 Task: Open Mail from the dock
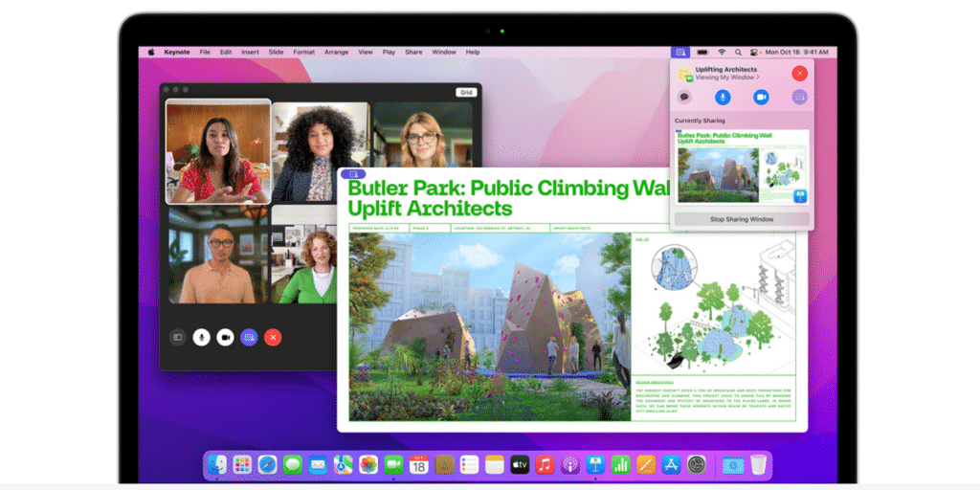[318, 464]
